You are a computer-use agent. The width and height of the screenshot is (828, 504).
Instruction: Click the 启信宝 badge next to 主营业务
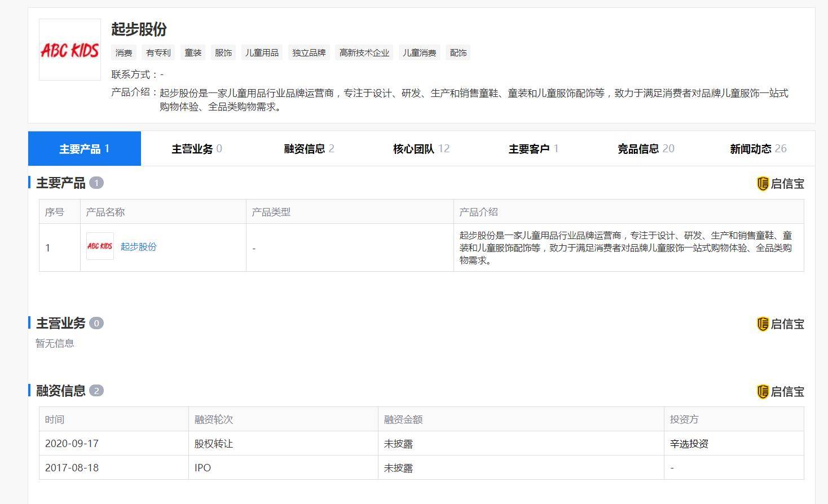point(781,323)
